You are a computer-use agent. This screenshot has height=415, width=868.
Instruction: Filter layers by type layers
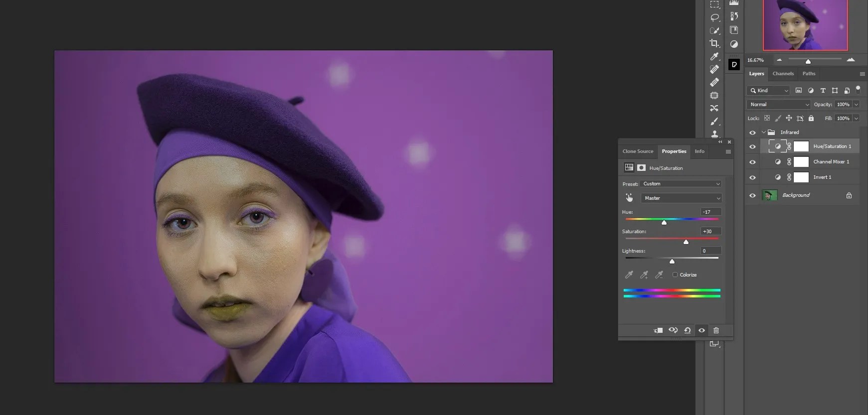[823, 90]
